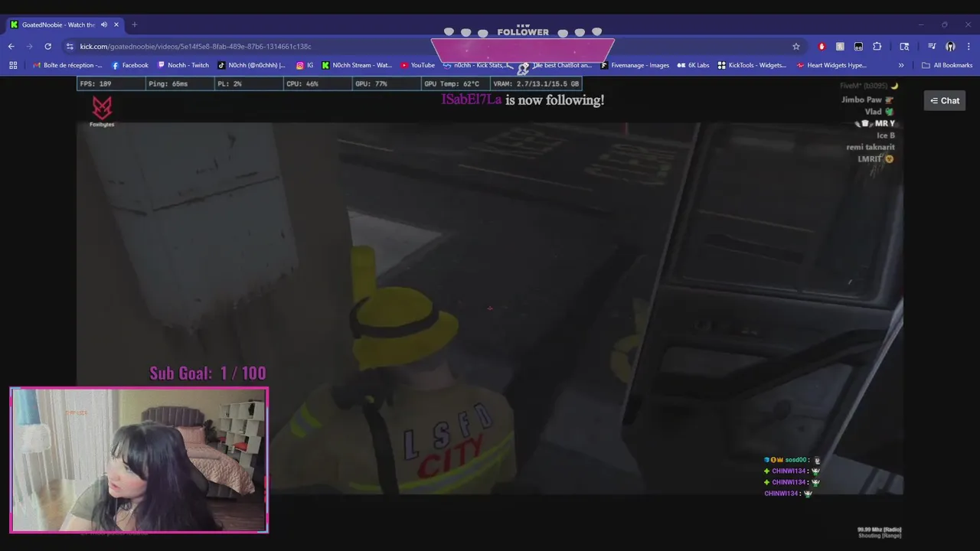
Task: Open the Nochh - Twitch bookmark
Action: pos(183,65)
